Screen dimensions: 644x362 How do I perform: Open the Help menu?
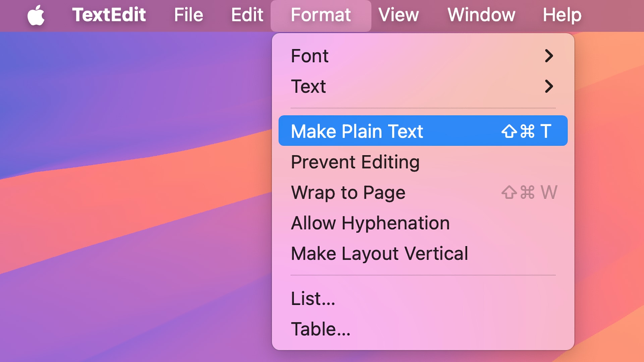click(562, 15)
